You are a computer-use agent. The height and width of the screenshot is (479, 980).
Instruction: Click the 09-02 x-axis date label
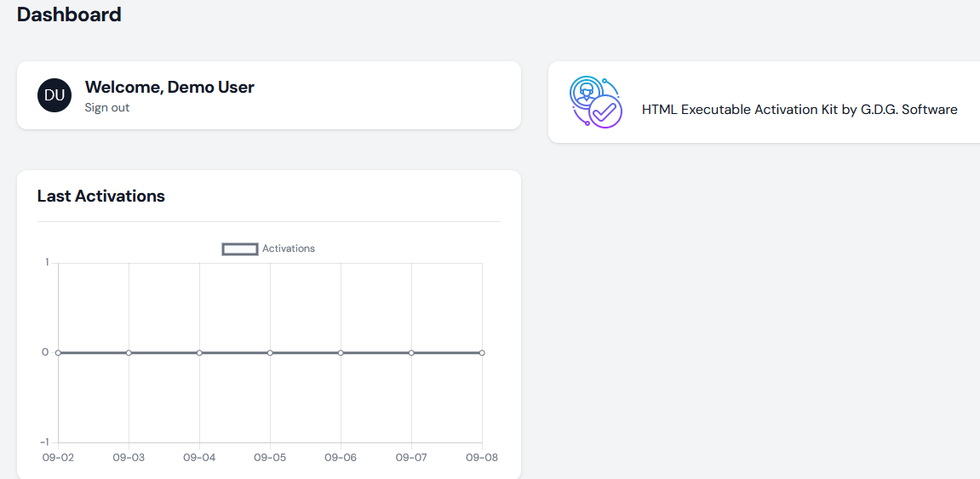coord(58,458)
